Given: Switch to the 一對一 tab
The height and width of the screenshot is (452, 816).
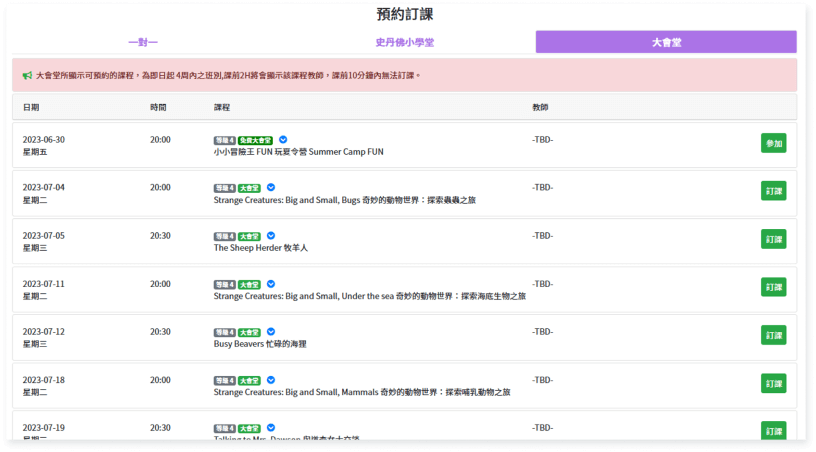Looking at the screenshot, I should point(143,42).
